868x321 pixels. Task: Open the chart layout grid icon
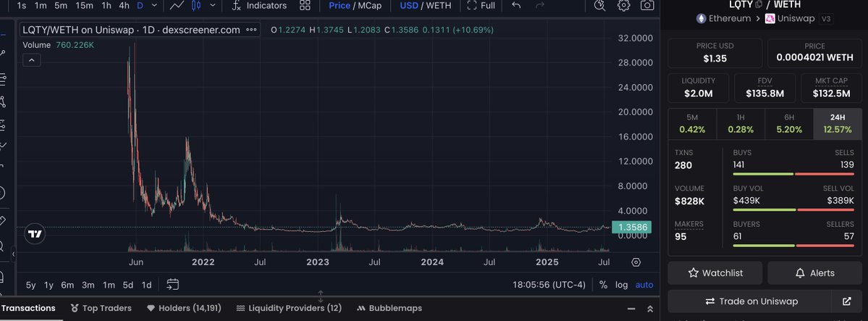[305, 6]
